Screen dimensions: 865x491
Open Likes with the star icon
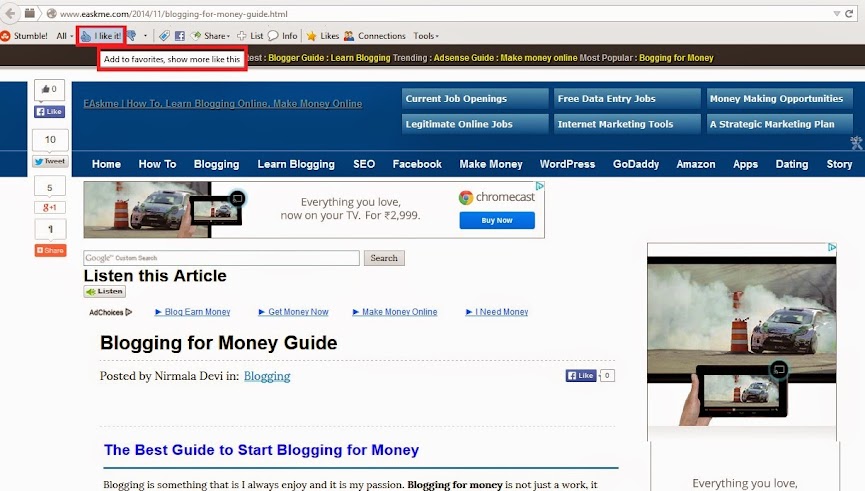[323, 36]
